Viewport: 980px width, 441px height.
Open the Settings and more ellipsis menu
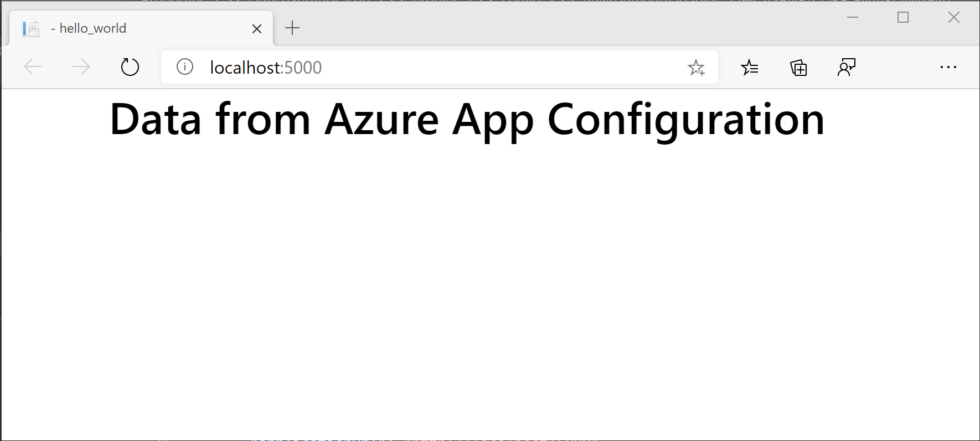tap(949, 67)
